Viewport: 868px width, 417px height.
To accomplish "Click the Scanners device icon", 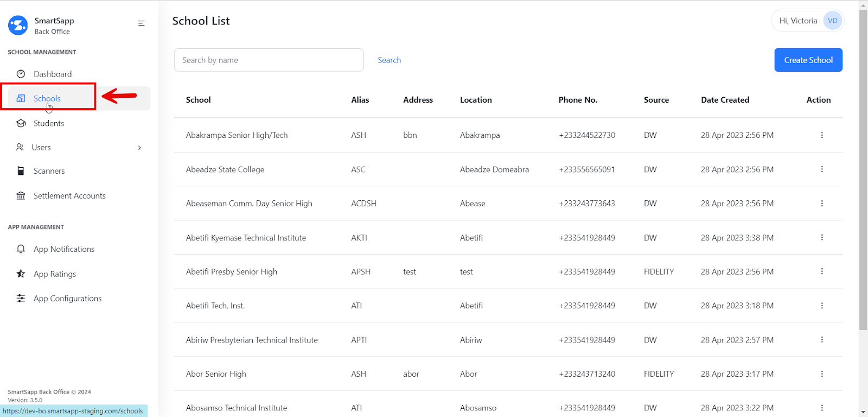I will tap(21, 170).
